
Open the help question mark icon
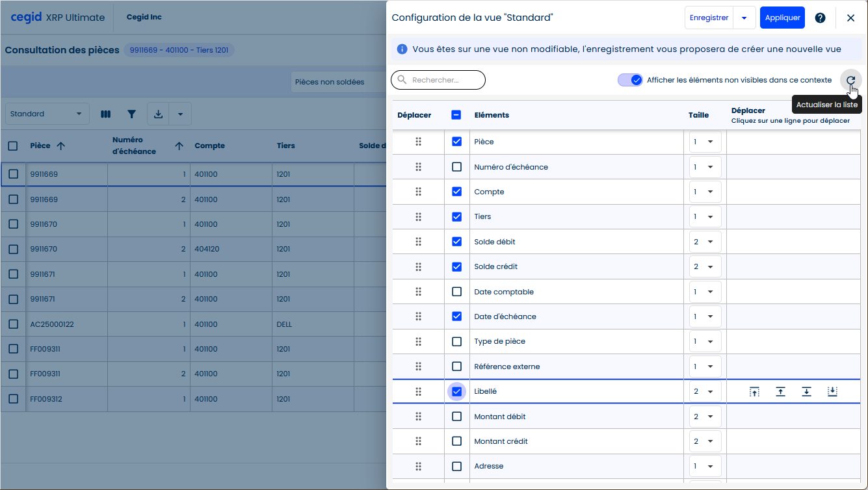tap(820, 18)
